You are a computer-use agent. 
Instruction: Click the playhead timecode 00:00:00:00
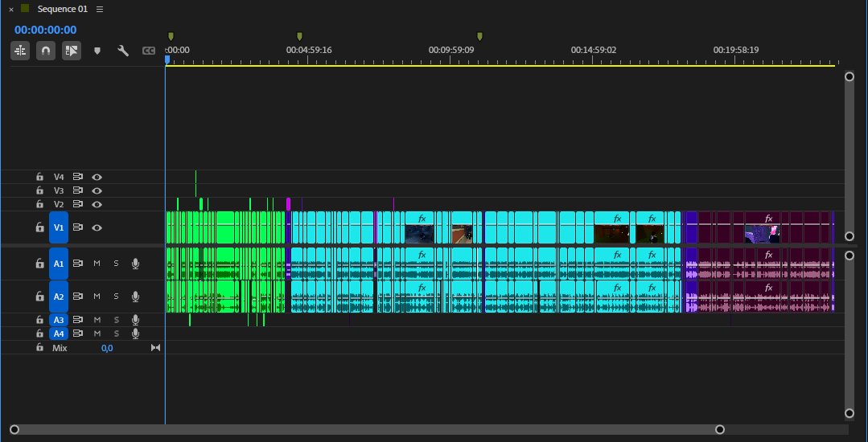[x=45, y=30]
